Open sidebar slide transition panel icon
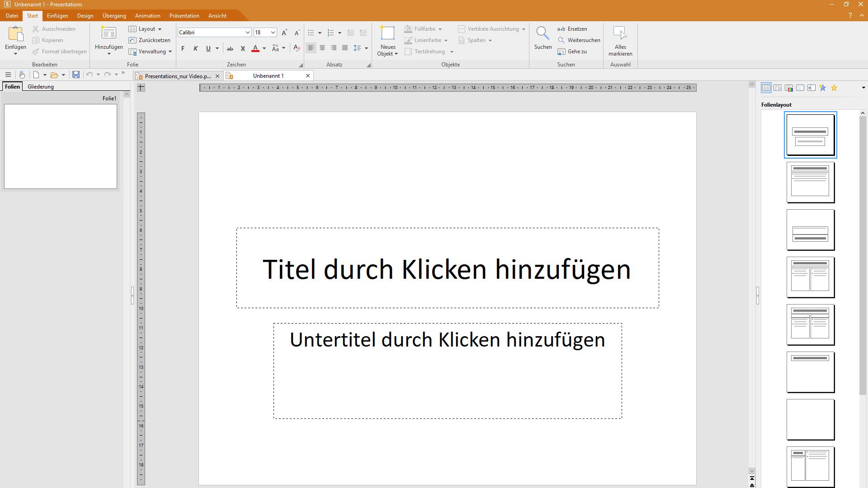This screenshot has width=868, height=488. [811, 88]
